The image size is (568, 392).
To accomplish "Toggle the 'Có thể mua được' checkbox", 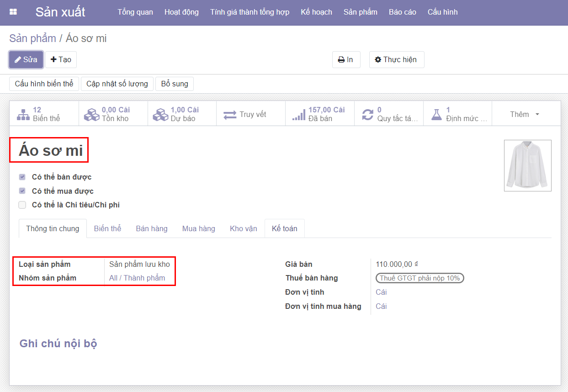I will (x=22, y=191).
